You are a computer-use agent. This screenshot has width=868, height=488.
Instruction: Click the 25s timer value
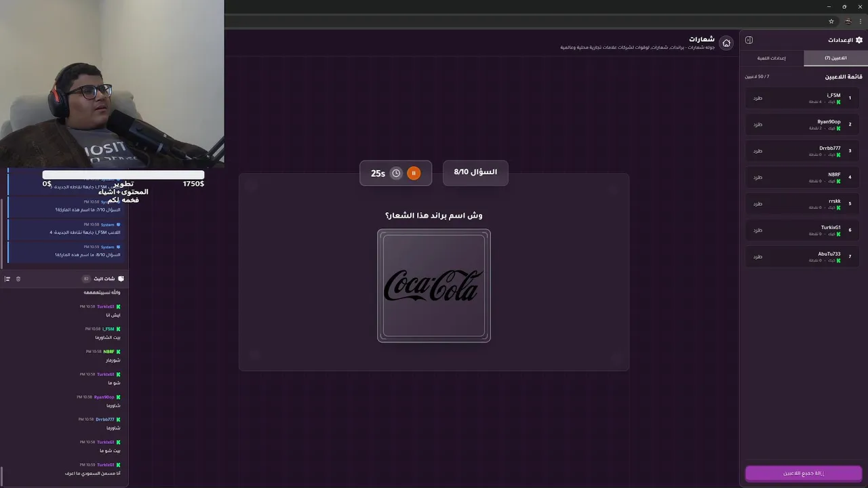tap(378, 174)
